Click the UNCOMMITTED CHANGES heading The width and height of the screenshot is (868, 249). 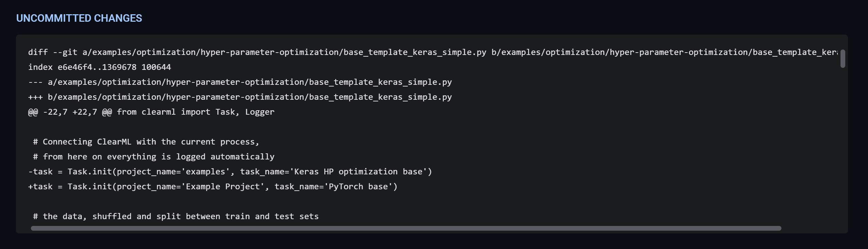[79, 18]
